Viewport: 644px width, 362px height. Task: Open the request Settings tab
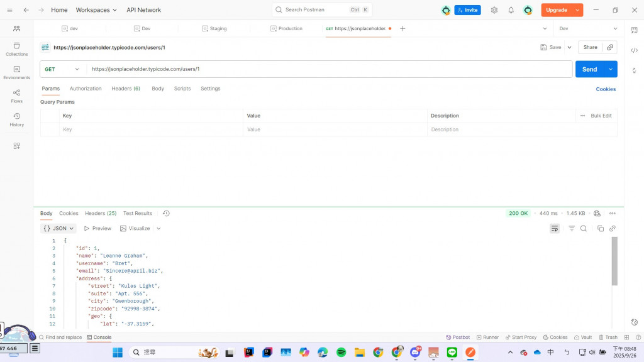coord(210,89)
